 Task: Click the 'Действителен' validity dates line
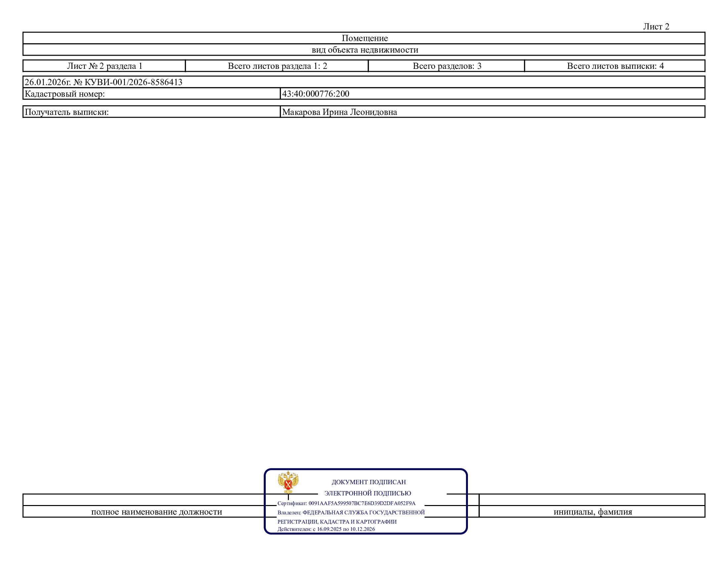326,529
